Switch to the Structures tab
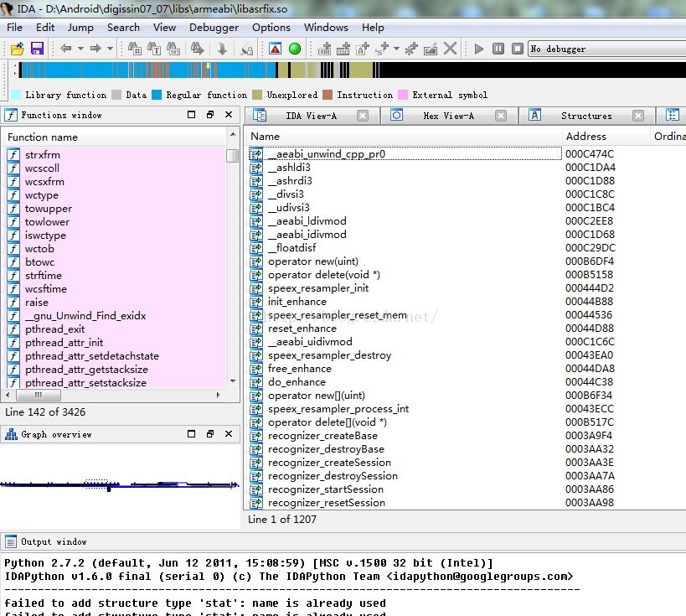 (585, 116)
